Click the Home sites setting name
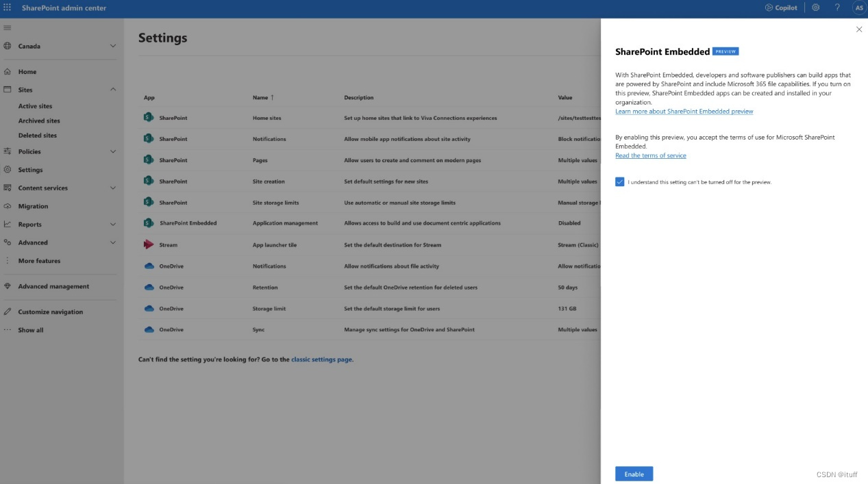 point(266,118)
